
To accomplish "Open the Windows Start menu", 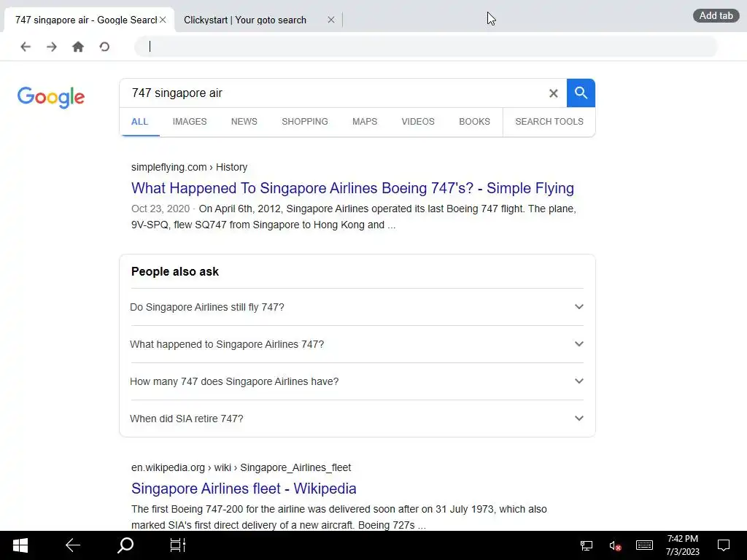I will (x=20, y=545).
